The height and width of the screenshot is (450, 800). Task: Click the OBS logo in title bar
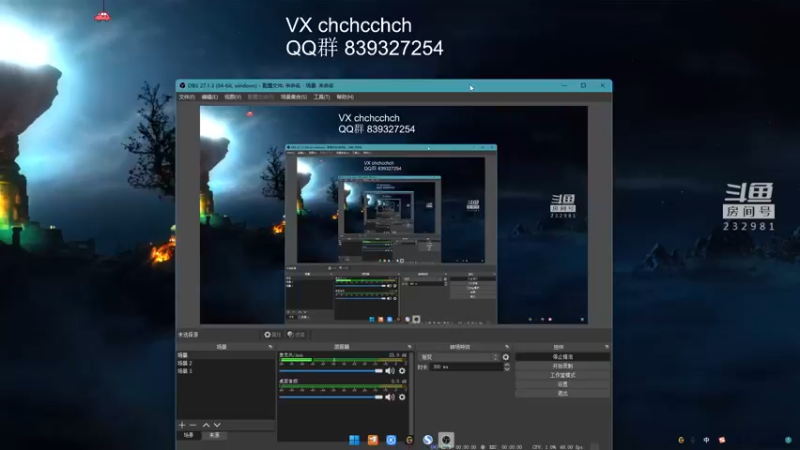182,86
